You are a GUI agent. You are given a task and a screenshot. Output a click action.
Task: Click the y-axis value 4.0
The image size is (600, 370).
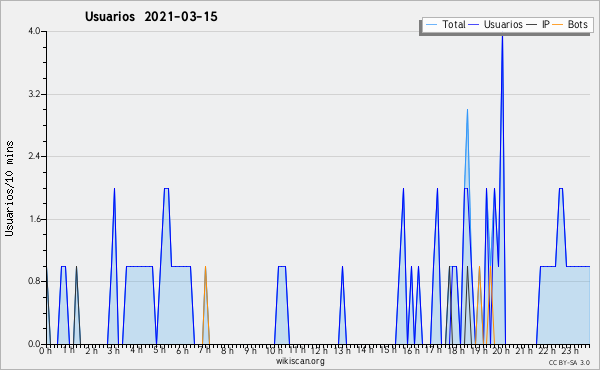coord(34,31)
